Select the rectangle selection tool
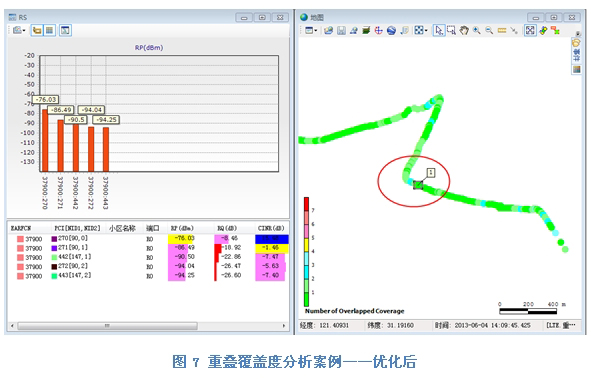The image size is (591, 379). pos(451,31)
